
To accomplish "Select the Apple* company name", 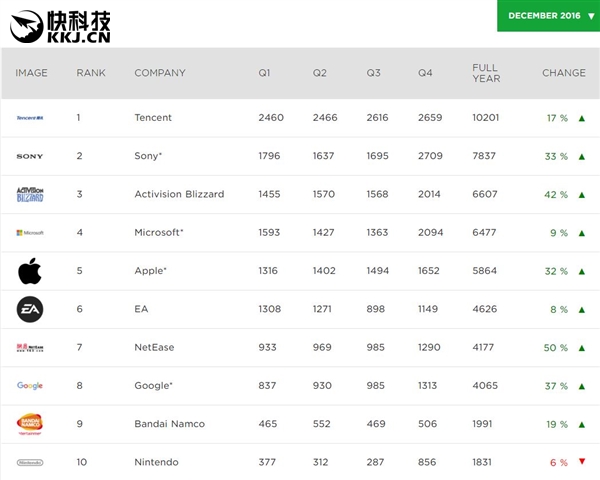I will coord(150,271).
